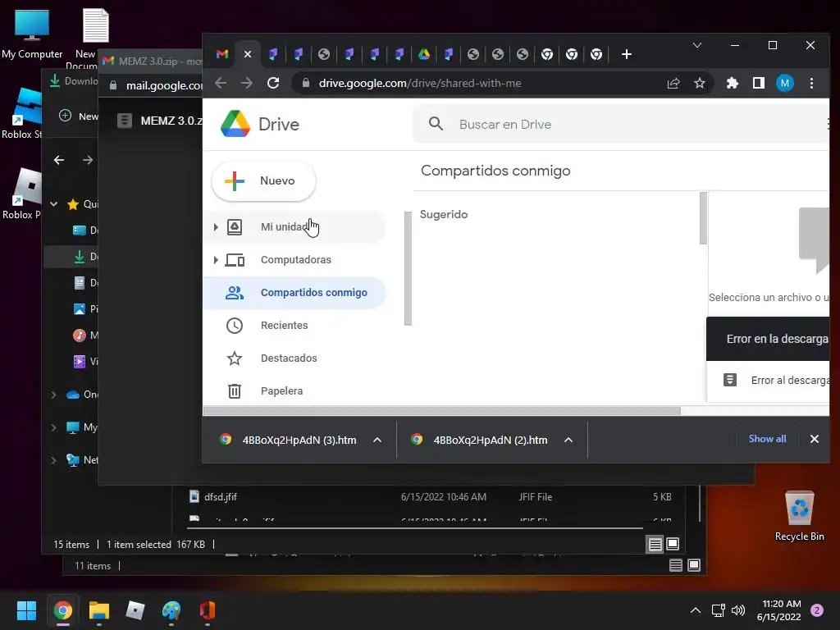Expand Network in Explorer tree

pos(53,460)
